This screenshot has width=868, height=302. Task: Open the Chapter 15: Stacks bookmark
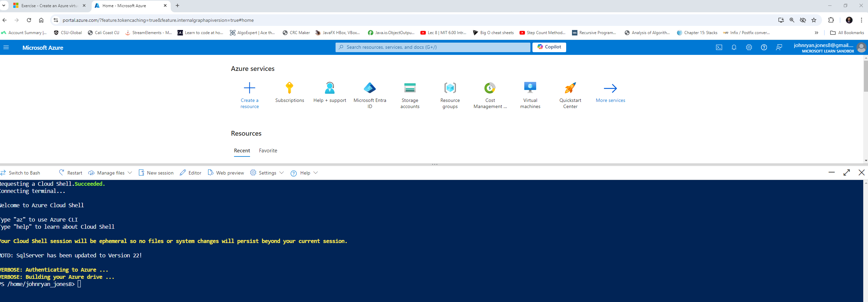tap(697, 33)
